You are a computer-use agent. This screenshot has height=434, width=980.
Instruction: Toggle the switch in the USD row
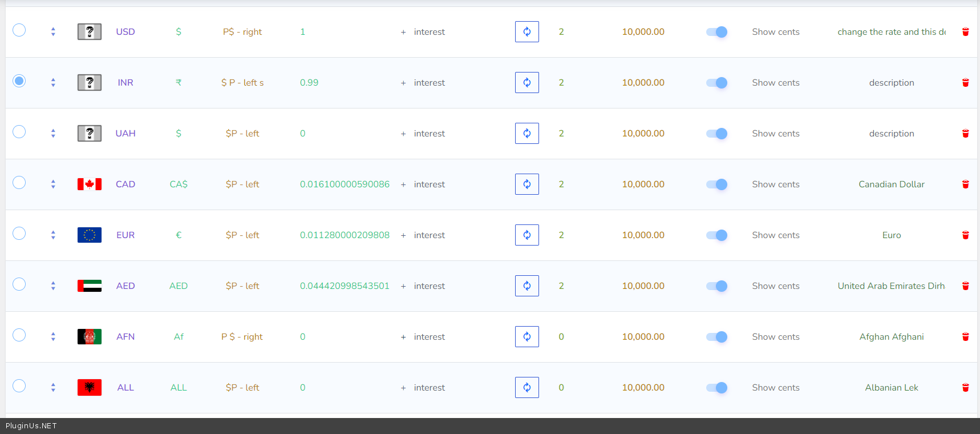click(x=716, y=32)
